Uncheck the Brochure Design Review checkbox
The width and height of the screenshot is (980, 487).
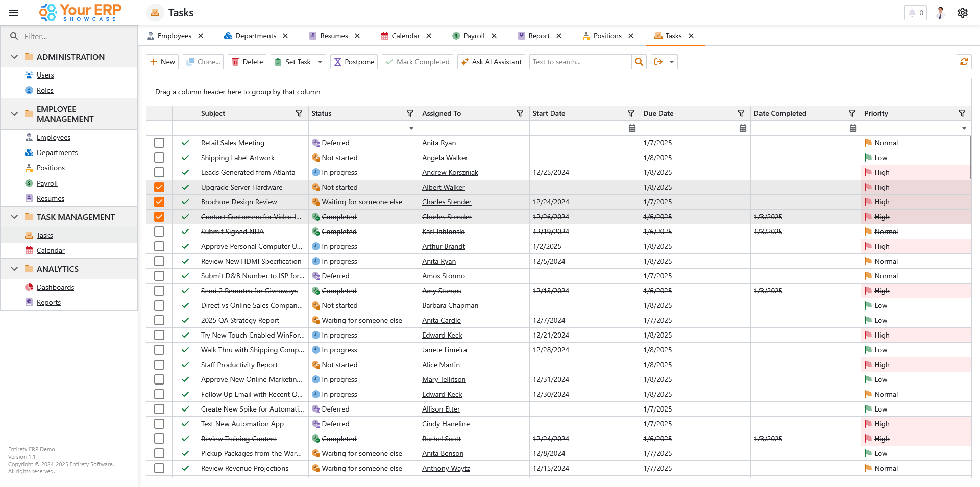point(159,202)
